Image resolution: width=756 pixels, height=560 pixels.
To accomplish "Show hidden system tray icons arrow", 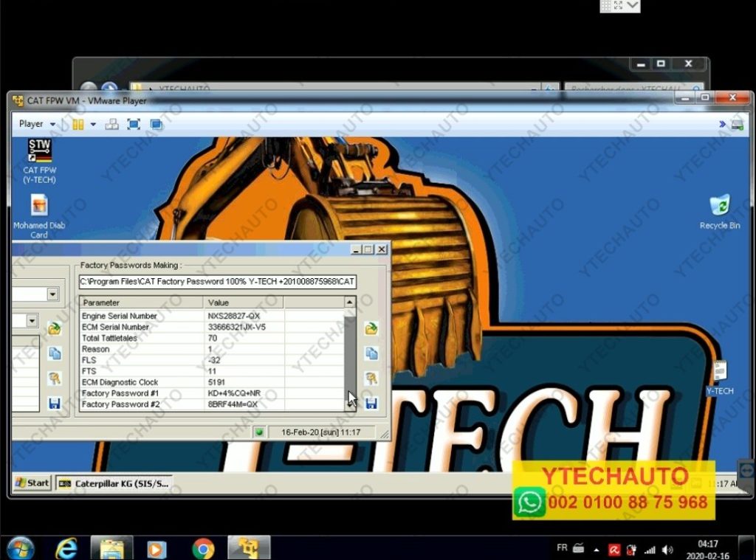I will click(x=597, y=550).
